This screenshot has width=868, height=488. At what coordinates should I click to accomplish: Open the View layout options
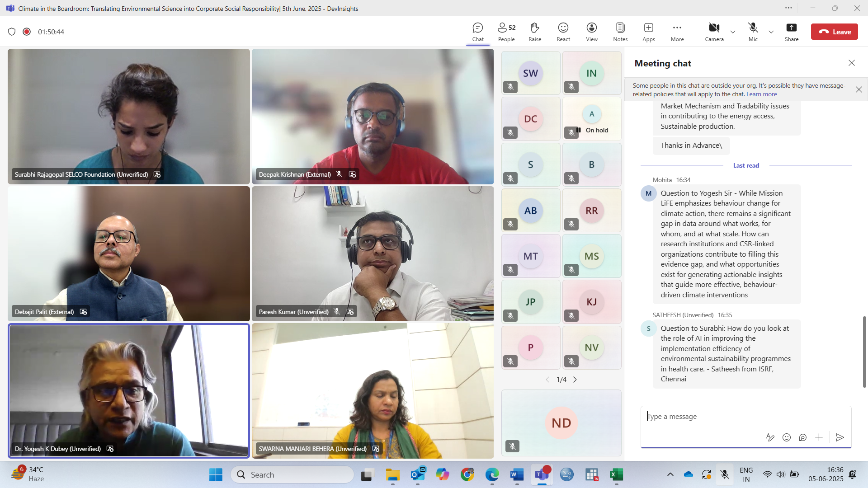coord(592,32)
